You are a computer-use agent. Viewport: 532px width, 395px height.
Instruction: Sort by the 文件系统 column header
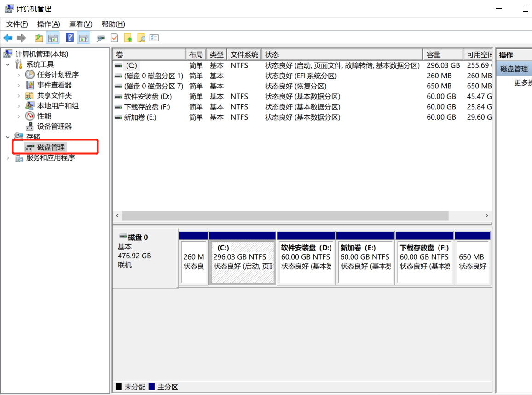click(244, 54)
